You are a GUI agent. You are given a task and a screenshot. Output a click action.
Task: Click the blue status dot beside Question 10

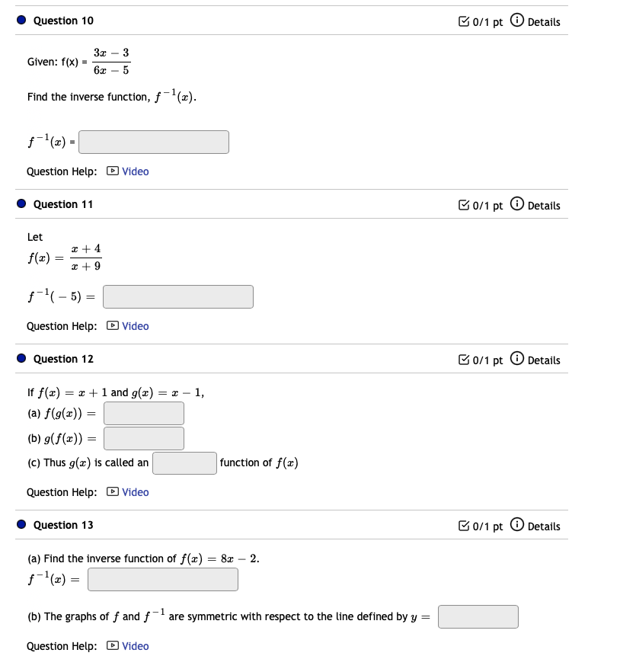pyautogui.click(x=21, y=21)
